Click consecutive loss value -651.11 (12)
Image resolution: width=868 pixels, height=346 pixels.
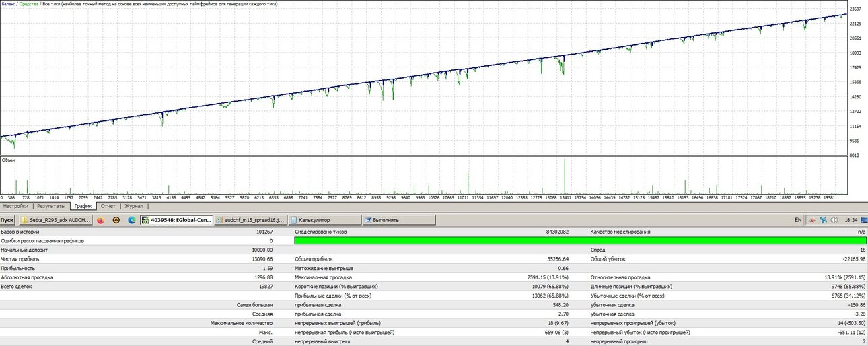pos(850,332)
